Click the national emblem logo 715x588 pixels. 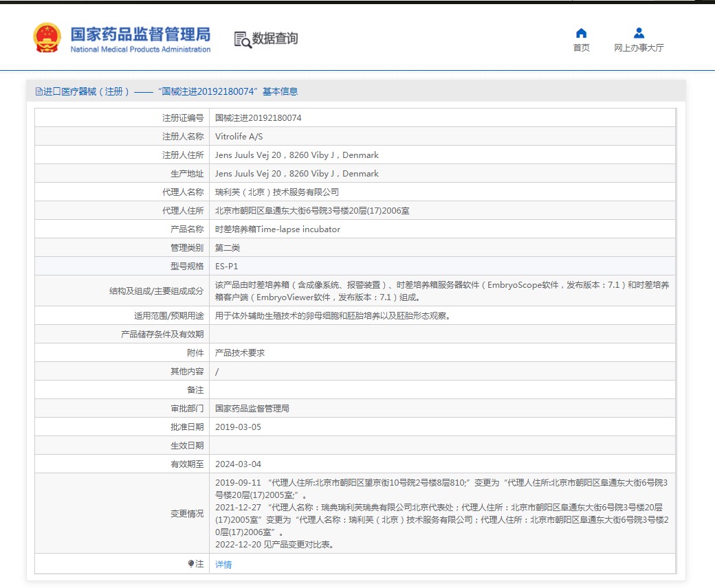(47, 38)
